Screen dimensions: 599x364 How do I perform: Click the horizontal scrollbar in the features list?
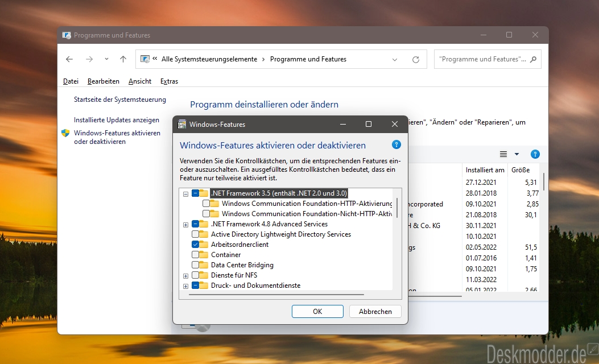pos(276,295)
